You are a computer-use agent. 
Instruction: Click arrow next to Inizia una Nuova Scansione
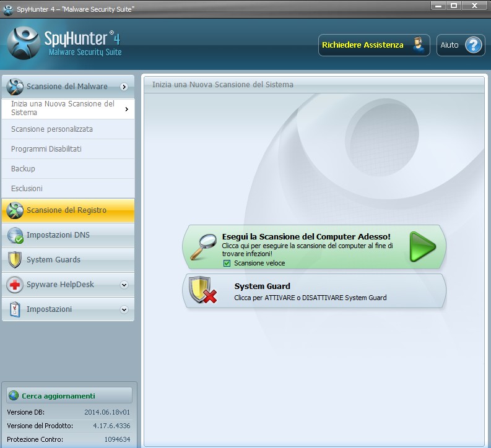(x=126, y=109)
